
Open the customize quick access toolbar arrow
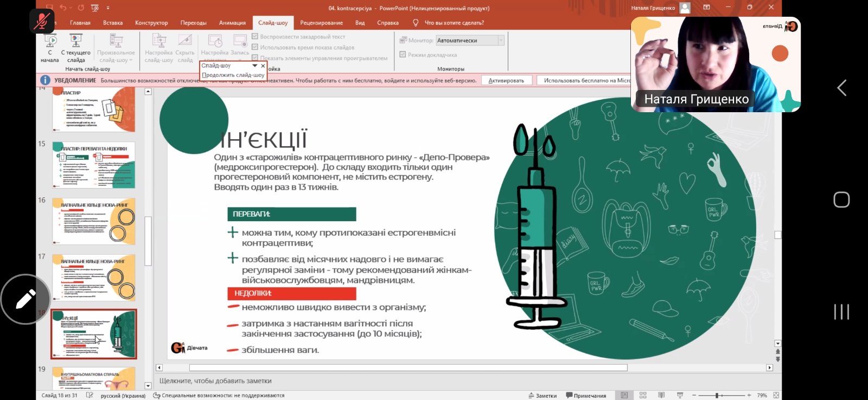[108, 8]
